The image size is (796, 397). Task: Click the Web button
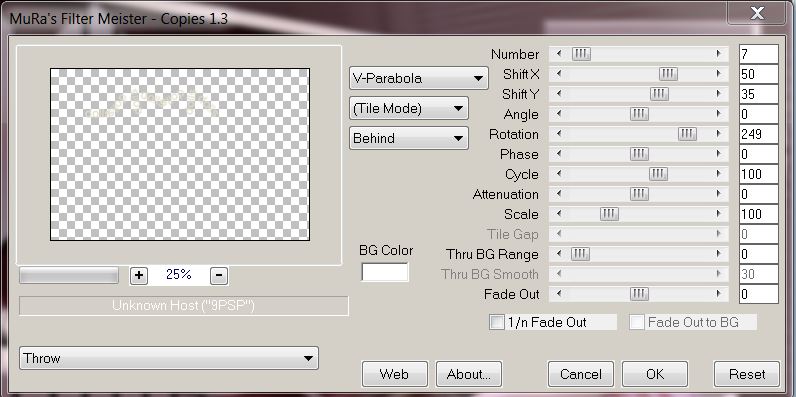click(394, 374)
